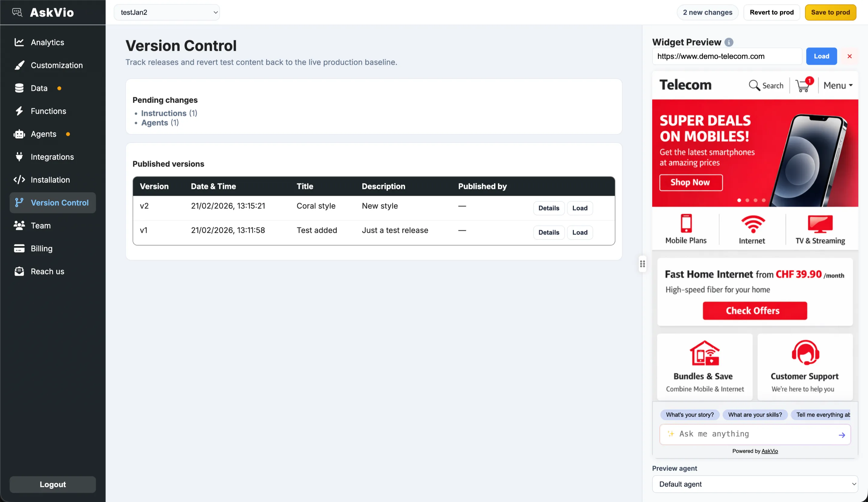This screenshot has width=868, height=502.
Task: Click Revert to prod button
Action: click(772, 12)
